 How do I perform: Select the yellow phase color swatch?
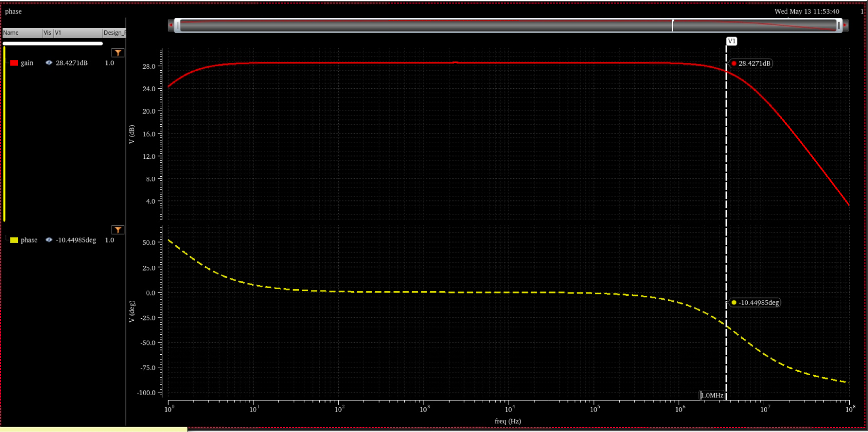[14, 240]
